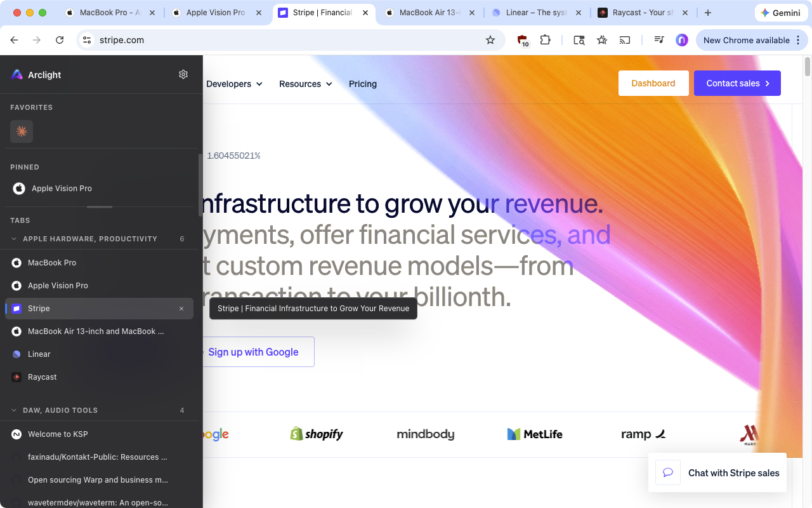This screenshot has height=508, width=812.
Task: Open a new browser tab
Action: [708, 13]
